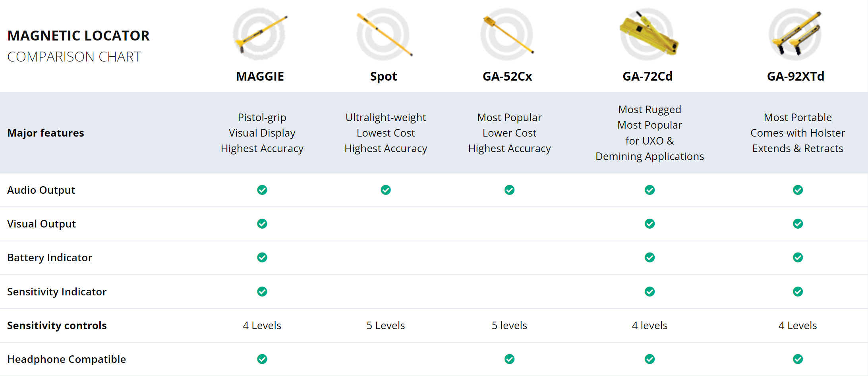Open the GA-92XTd product name
The width and height of the screenshot is (868, 376).
pos(795,76)
